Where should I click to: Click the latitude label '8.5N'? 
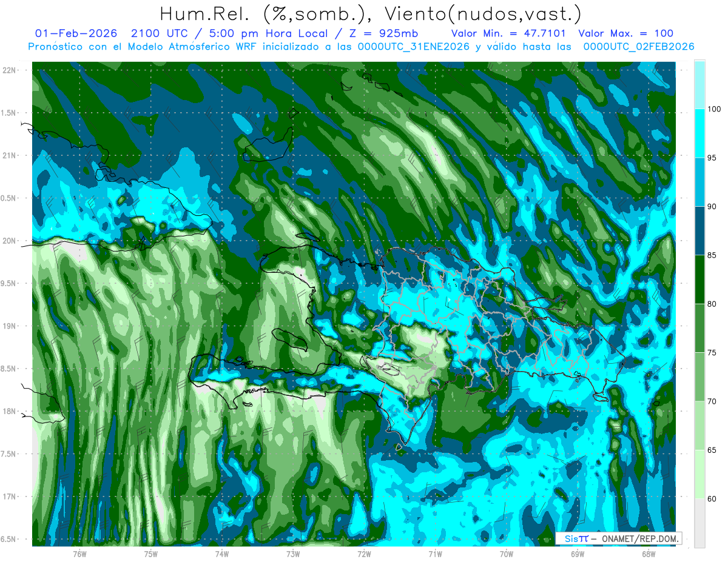point(8,369)
